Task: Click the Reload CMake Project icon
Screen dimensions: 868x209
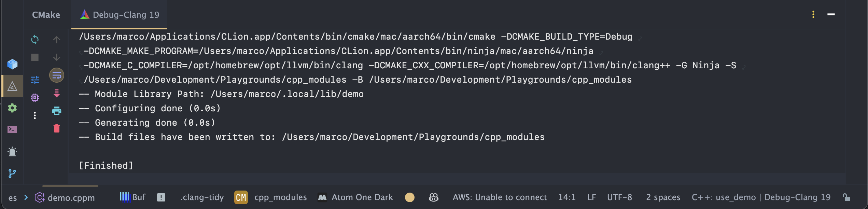Action: pyautogui.click(x=35, y=40)
